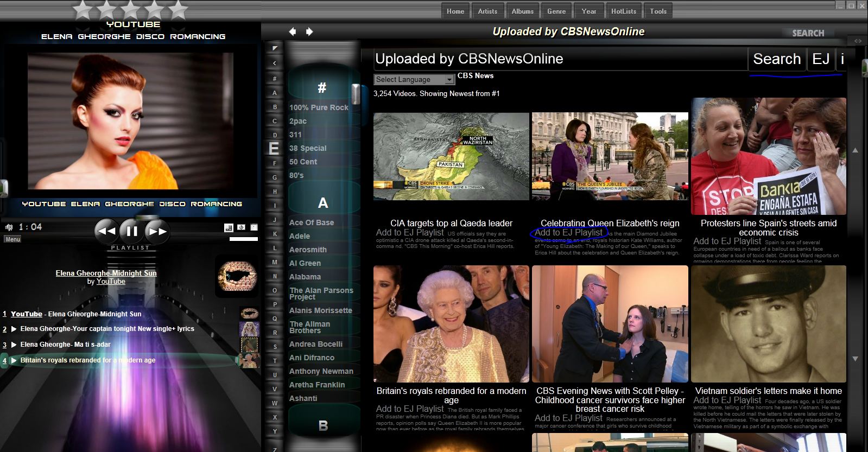868x452 pixels.
Task: Jump to letter E in the index
Action: click(274, 149)
